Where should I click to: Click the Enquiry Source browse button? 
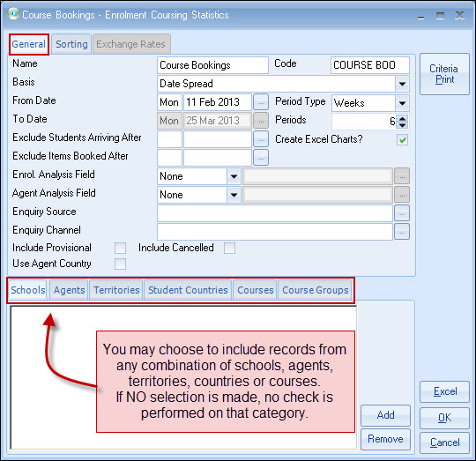coord(402,213)
